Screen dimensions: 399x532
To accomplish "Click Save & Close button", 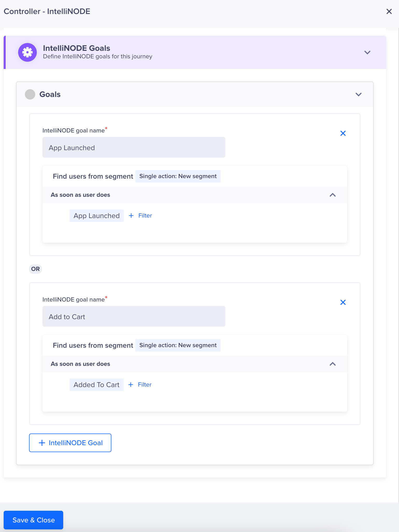I will click(33, 520).
